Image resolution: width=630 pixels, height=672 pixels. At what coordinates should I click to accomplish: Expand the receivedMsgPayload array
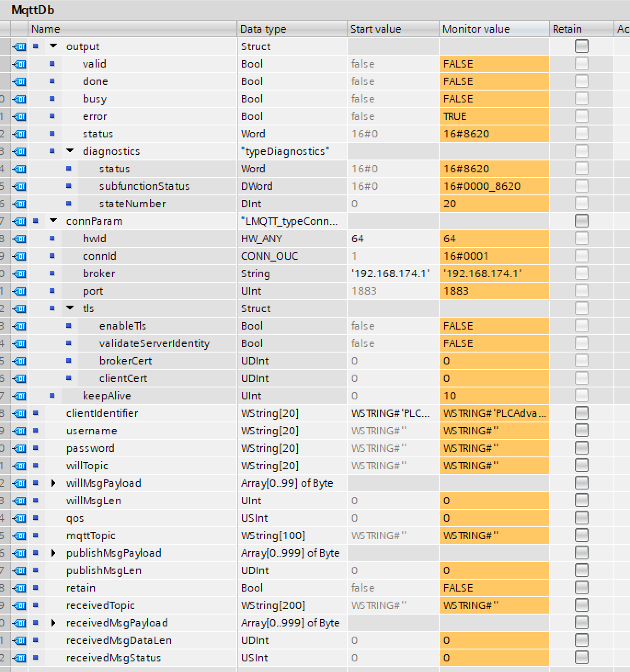point(53,623)
